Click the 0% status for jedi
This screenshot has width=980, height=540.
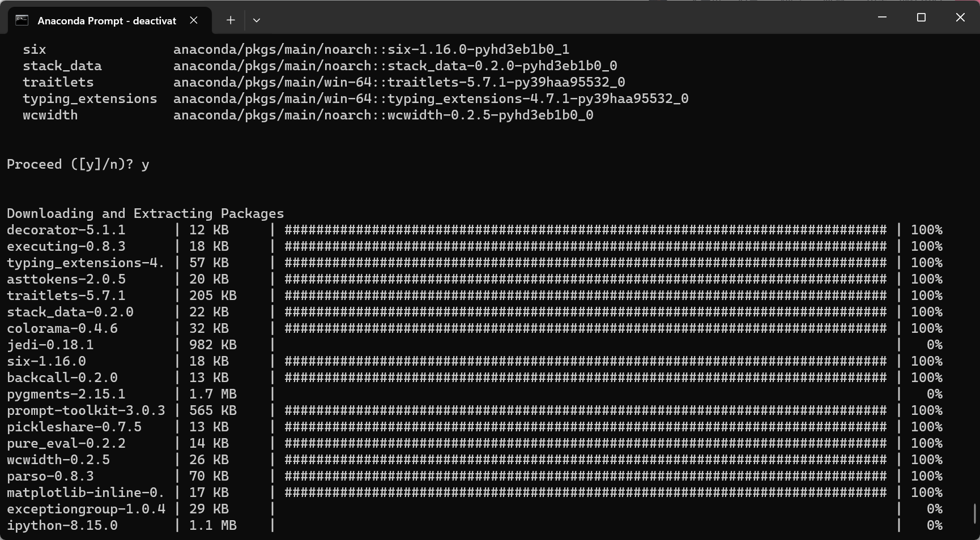click(x=935, y=345)
